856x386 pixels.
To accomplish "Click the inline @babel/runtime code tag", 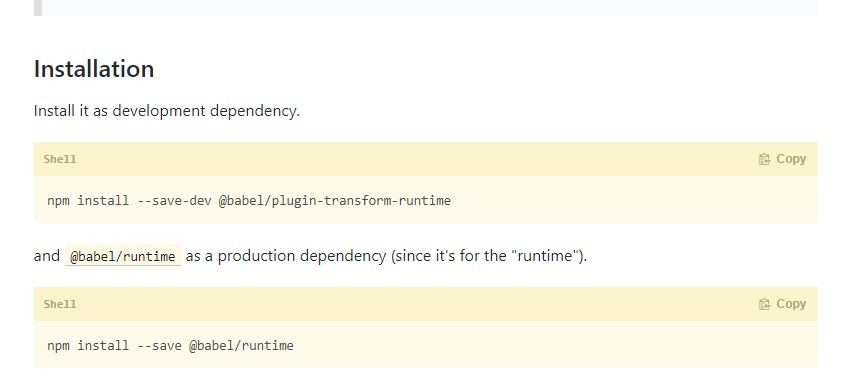I will 122,256.
